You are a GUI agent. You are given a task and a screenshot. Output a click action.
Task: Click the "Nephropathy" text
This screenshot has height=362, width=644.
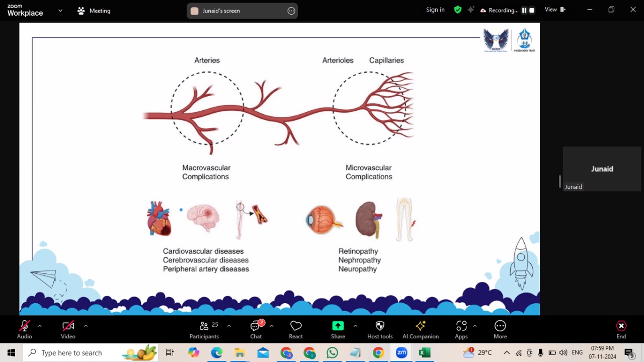pos(360,260)
